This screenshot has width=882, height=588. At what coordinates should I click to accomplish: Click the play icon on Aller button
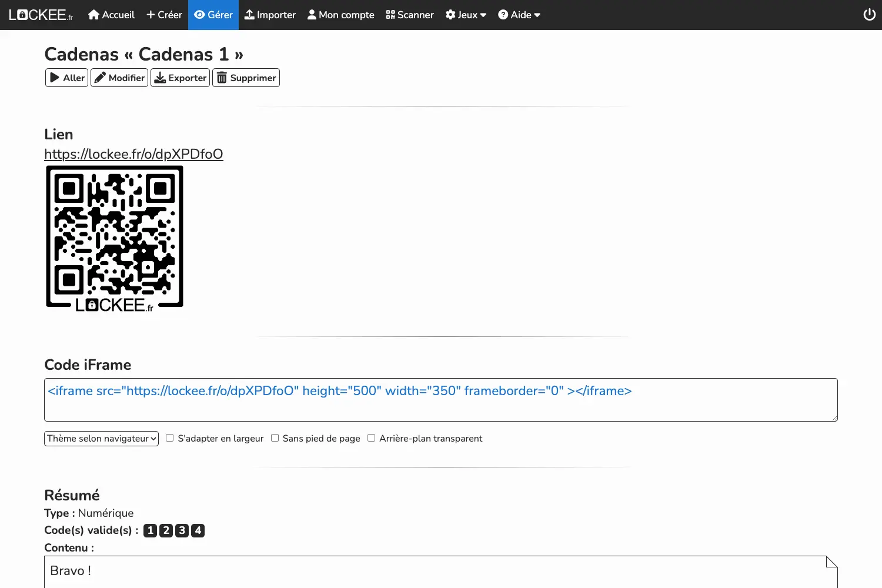[55, 78]
